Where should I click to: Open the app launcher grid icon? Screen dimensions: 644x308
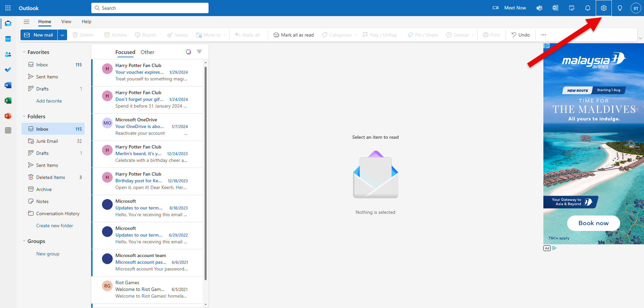pos(8,8)
